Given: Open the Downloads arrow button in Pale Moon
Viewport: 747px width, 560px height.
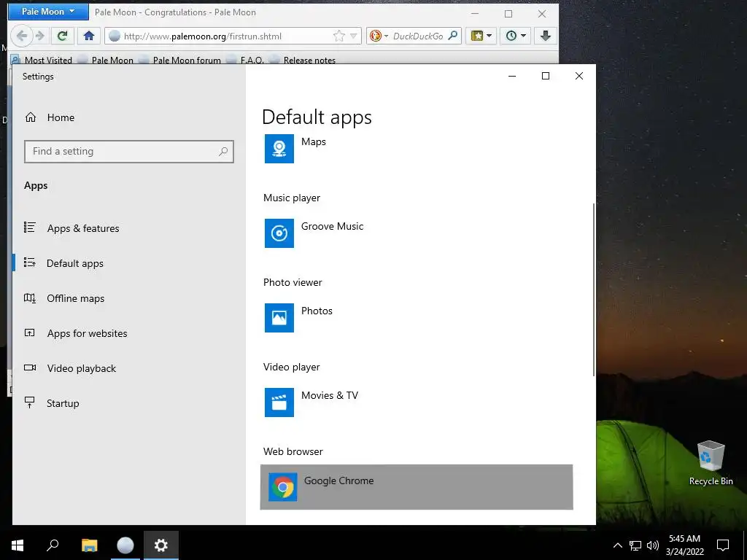Looking at the screenshot, I should [546, 36].
